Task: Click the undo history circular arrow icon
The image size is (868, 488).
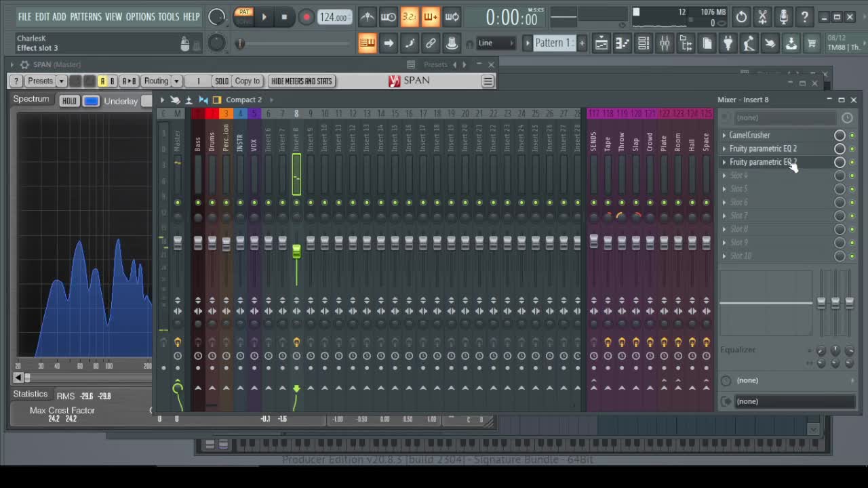Action: pos(741,17)
